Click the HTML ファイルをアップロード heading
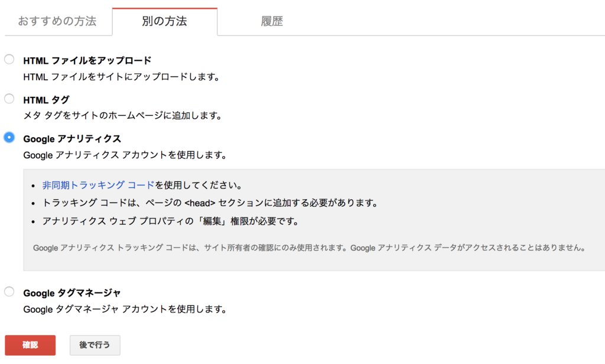605x364 pixels. 87,61
